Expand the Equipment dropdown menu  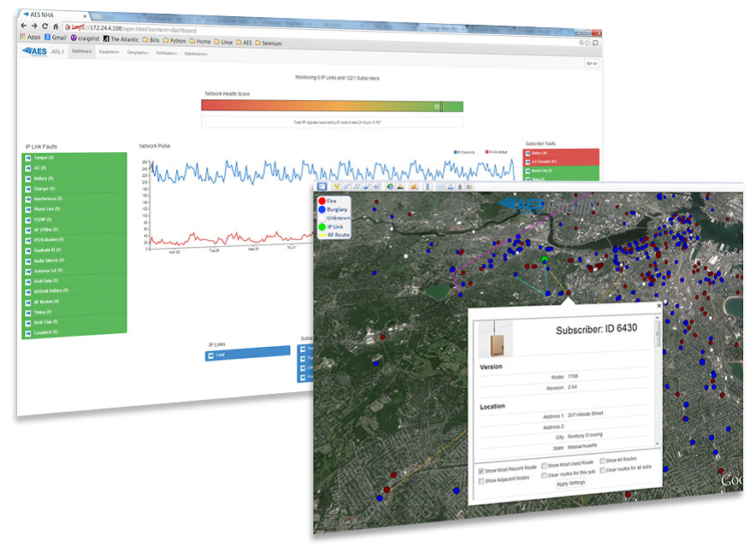pyautogui.click(x=109, y=52)
